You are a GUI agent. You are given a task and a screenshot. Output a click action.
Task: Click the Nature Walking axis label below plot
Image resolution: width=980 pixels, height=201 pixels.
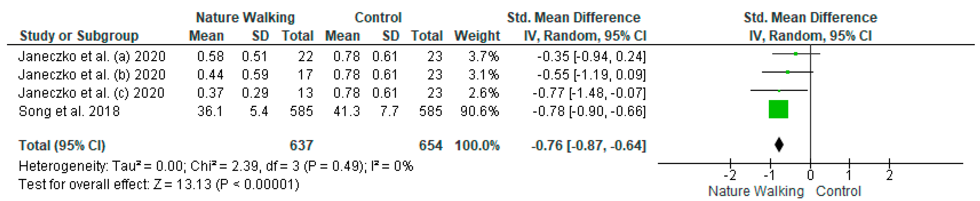(x=756, y=191)
